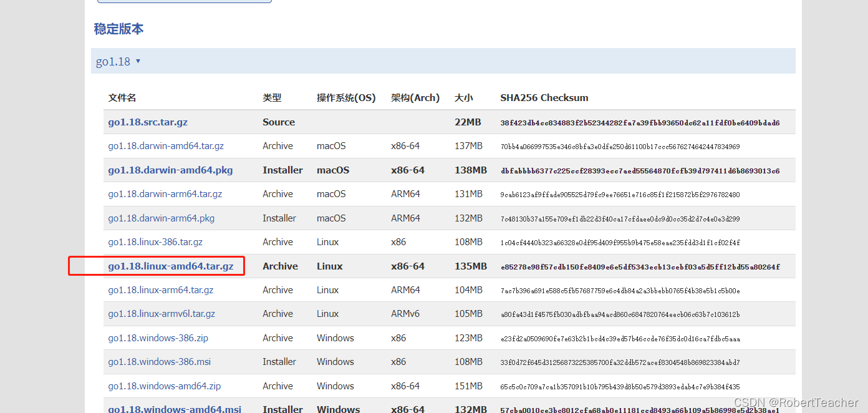Select checksum of go1.18.linux-386.tar.gz
This screenshot has width=868, height=413.
coord(620,243)
